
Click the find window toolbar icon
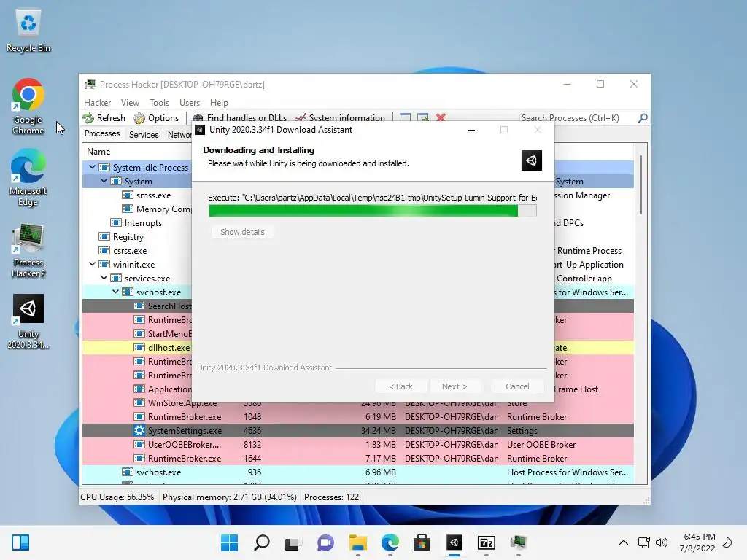click(406, 117)
